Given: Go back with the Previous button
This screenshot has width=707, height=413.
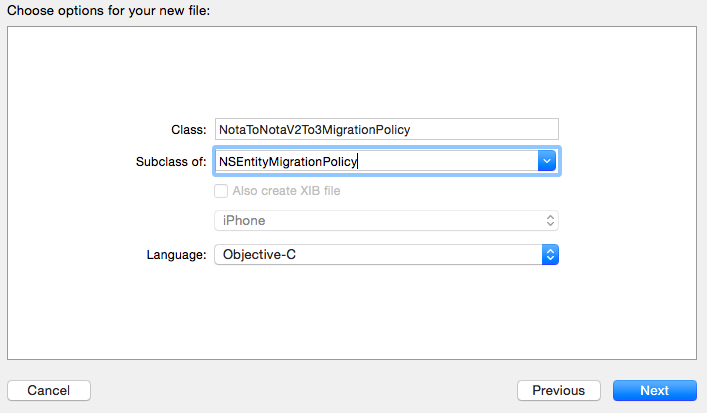Looking at the screenshot, I should click(x=558, y=390).
